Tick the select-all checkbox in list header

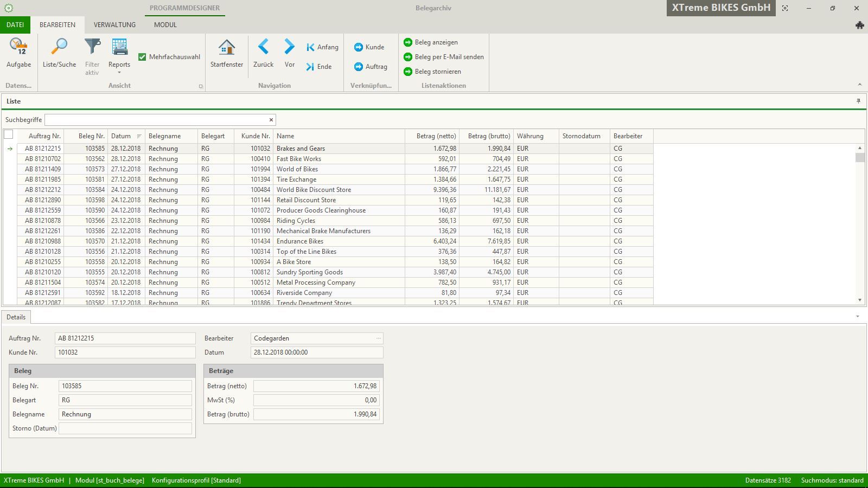point(9,134)
